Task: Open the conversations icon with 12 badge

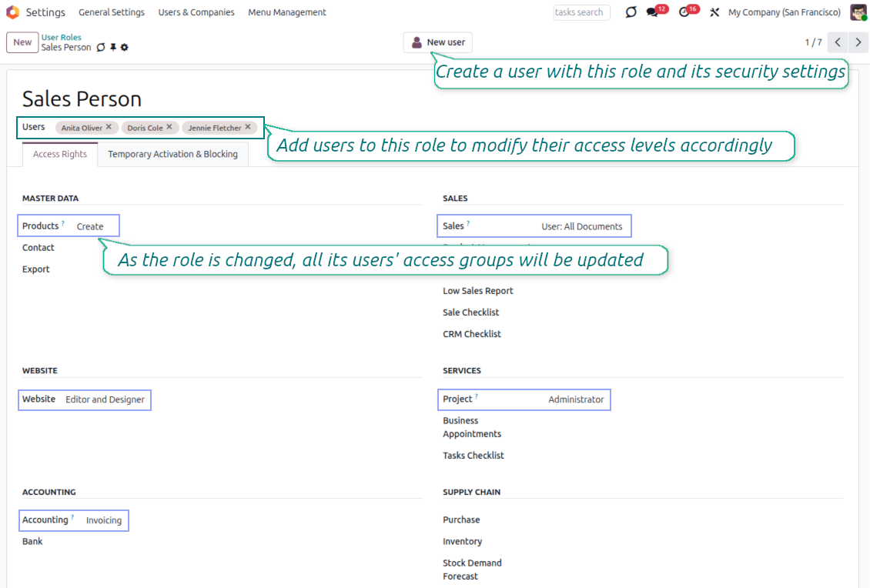Action: click(654, 12)
